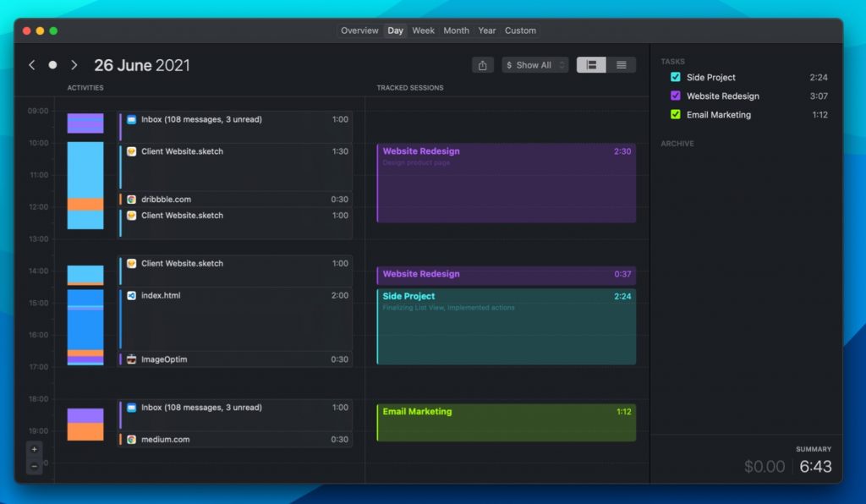The height and width of the screenshot is (504, 866).
Task: Click the $0.00 summary earnings
Action: click(765, 467)
